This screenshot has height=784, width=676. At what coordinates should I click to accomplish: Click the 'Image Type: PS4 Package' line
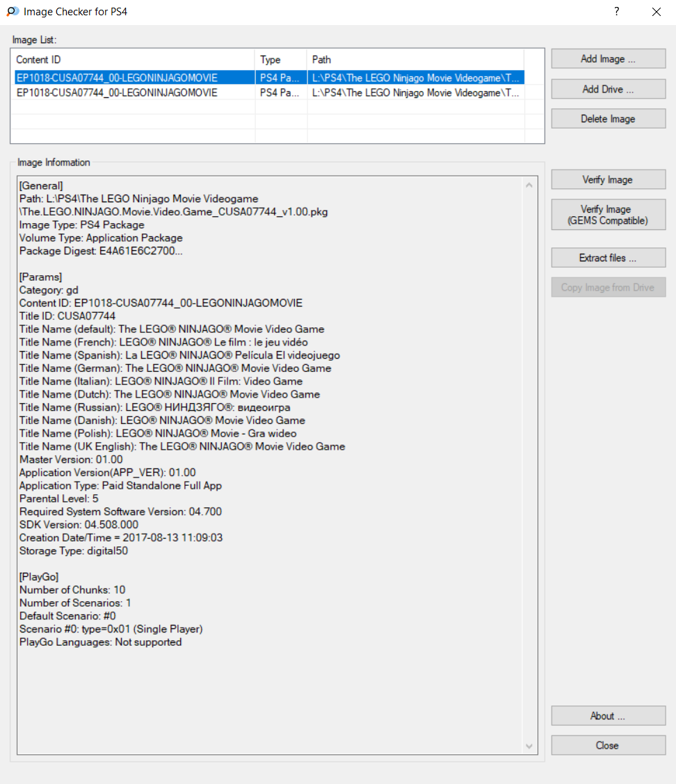pos(81,224)
